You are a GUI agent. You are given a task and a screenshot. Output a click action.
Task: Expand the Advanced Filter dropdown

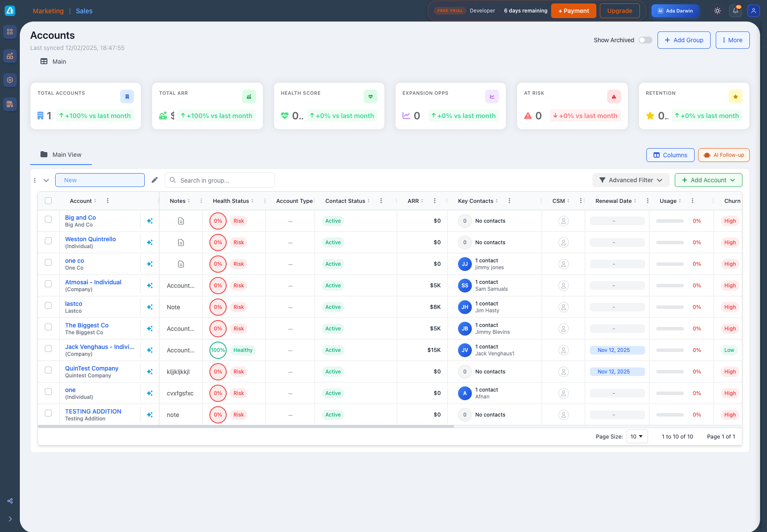630,180
